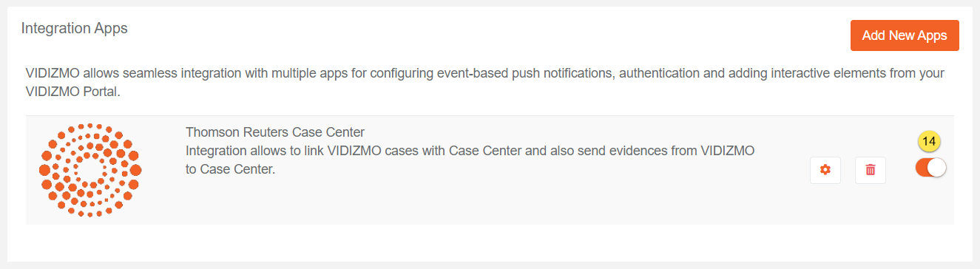Screen dimensions: 980x269
Task: Turn off the Case Center app switch
Action: coord(930,168)
